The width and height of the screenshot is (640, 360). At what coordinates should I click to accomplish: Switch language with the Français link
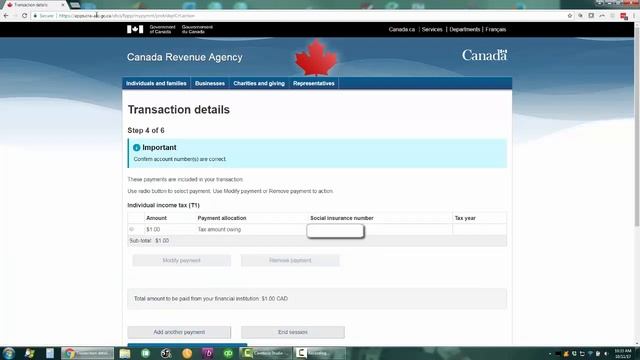pyautogui.click(x=496, y=29)
